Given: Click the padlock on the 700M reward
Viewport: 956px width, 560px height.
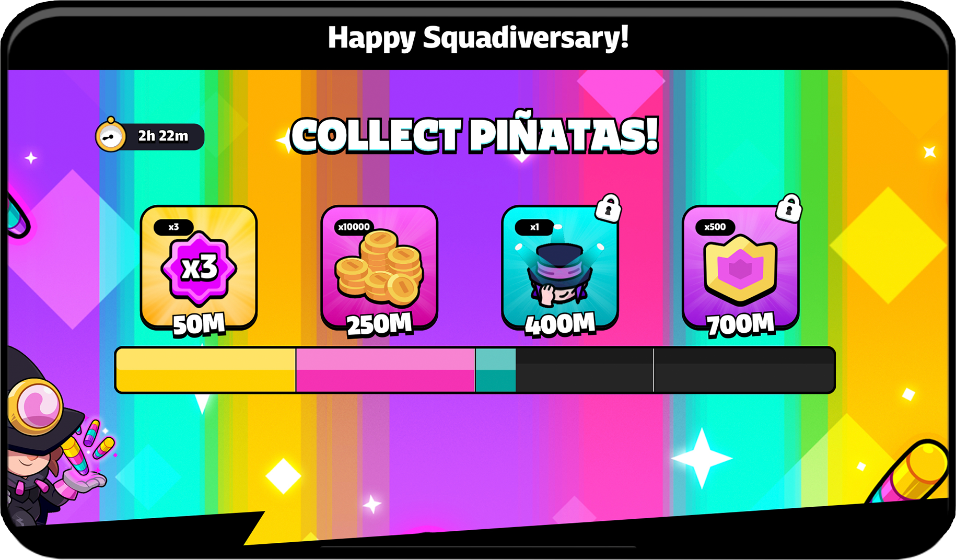Looking at the screenshot, I should tap(789, 208).
